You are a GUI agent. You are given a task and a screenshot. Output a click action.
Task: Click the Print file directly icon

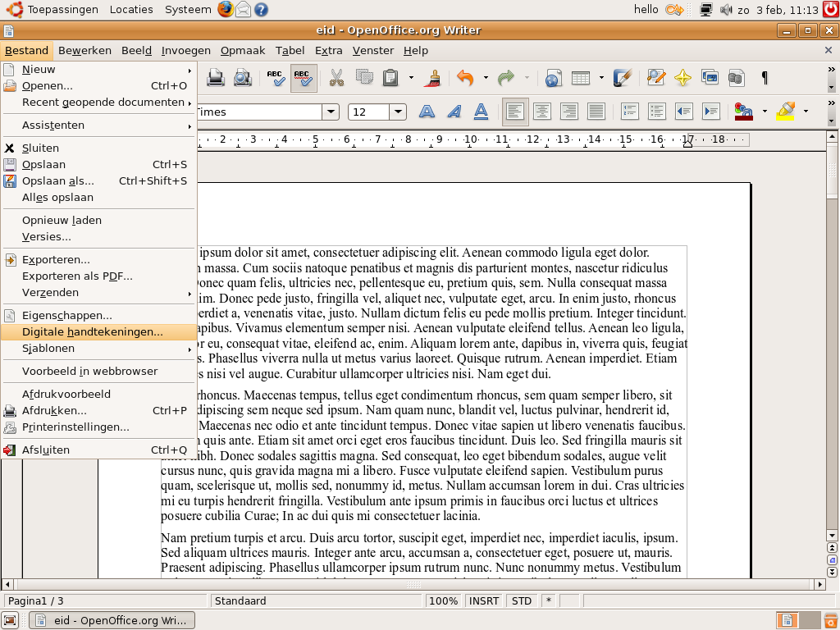216,78
